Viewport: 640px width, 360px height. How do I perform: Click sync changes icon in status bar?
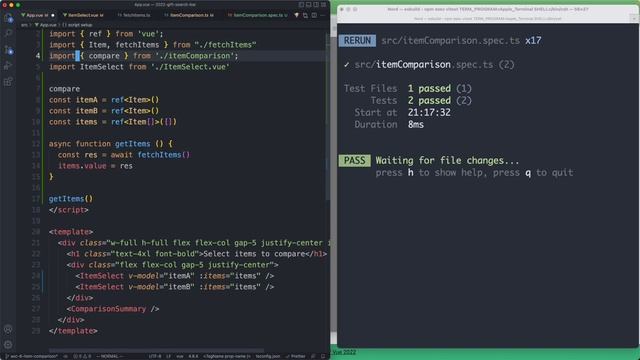[x=65, y=356]
